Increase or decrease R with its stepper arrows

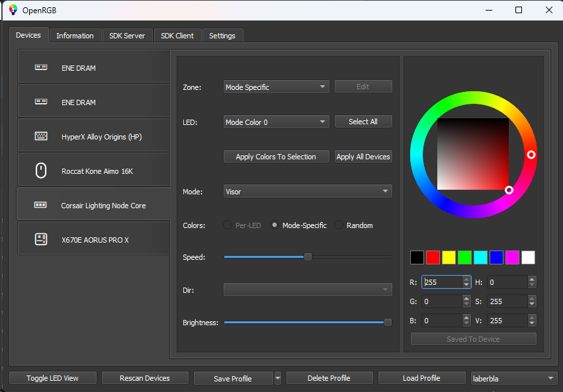(x=466, y=282)
